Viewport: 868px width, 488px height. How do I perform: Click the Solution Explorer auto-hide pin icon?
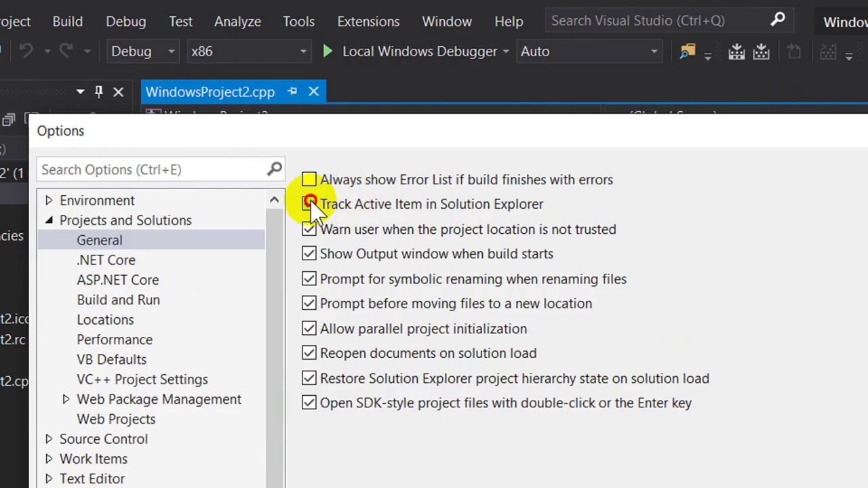99,91
